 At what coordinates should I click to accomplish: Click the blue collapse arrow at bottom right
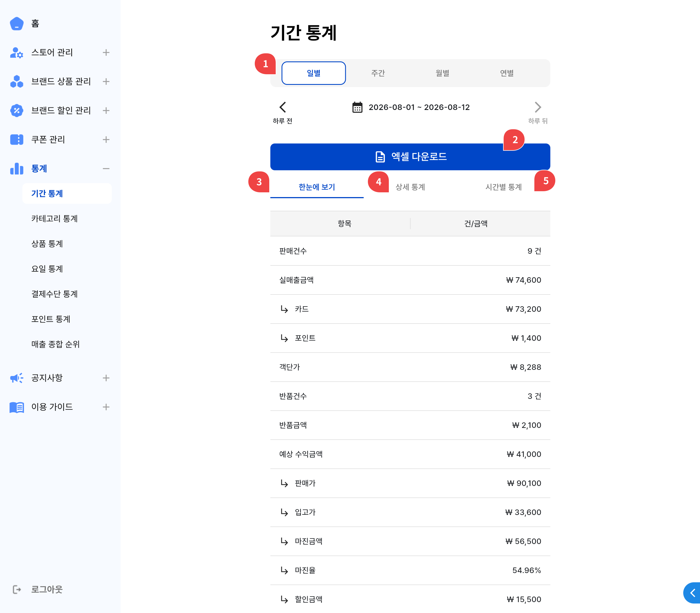click(692, 593)
